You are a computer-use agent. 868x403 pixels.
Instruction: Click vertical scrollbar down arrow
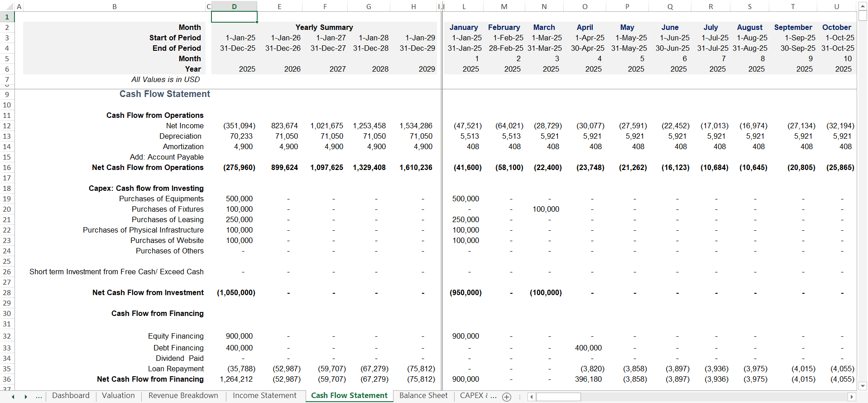tap(863, 386)
